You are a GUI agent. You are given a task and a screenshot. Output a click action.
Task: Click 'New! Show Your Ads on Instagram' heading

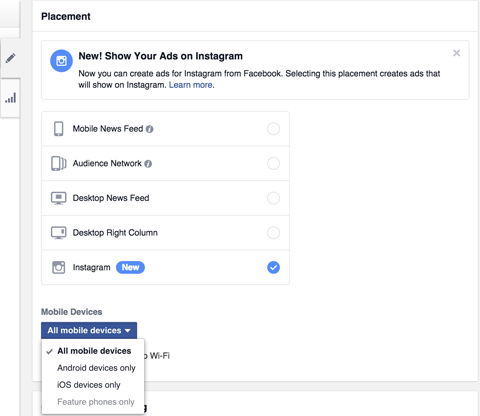[160, 56]
